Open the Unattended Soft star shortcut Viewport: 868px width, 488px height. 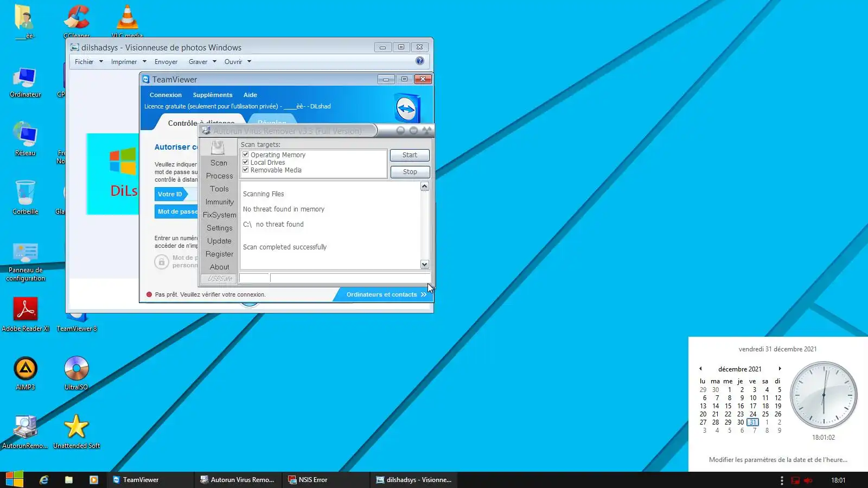tap(76, 432)
